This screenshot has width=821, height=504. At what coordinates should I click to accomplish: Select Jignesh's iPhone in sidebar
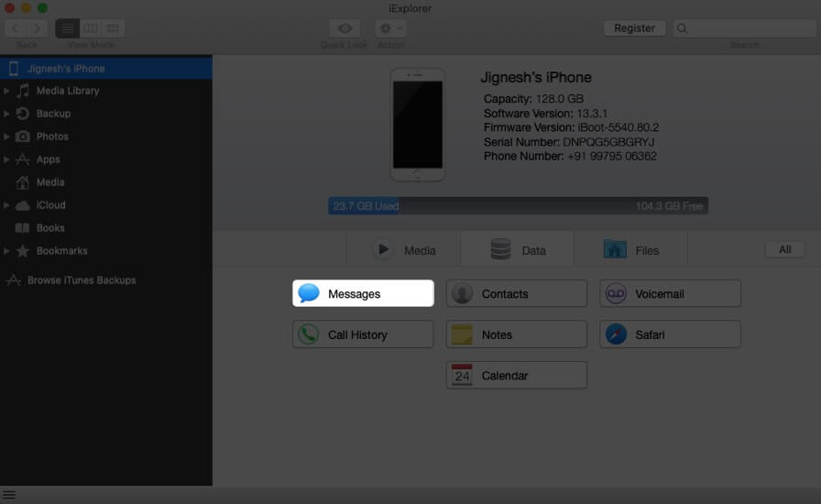pyautogui.click(x=106, y=68)
